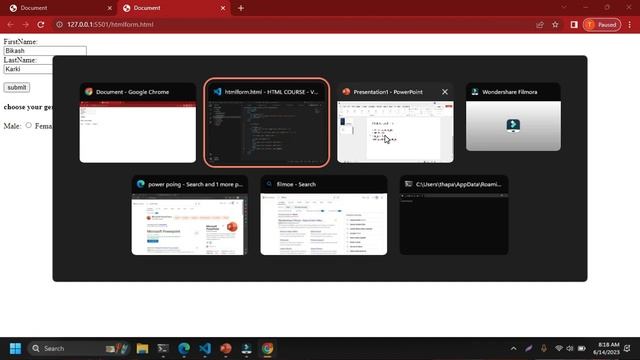640x360 pixels.
Task: Switch to Document - Google Chrome window thumbnail
Action: tap(138, 123)
